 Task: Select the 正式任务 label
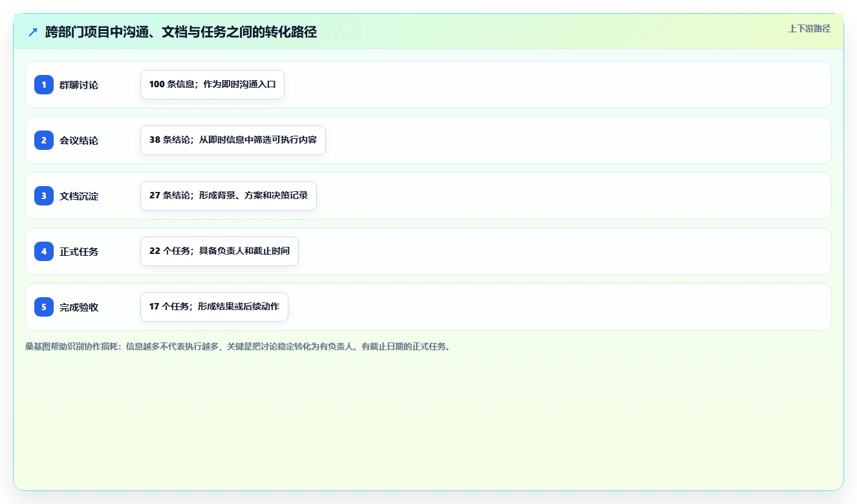[79, 251]
